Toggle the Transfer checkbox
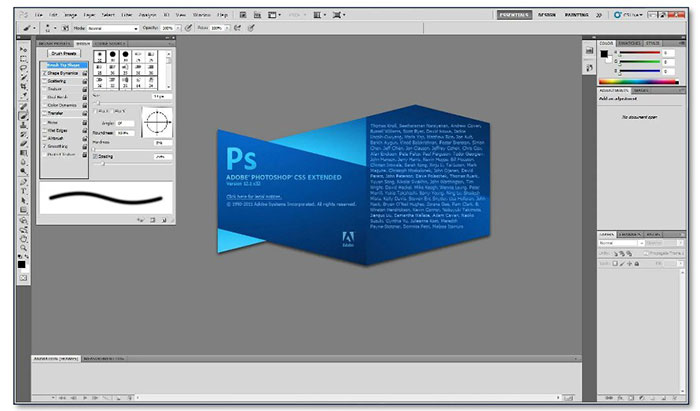This screenshot has height=411, width=700. (x=45, y=113)
